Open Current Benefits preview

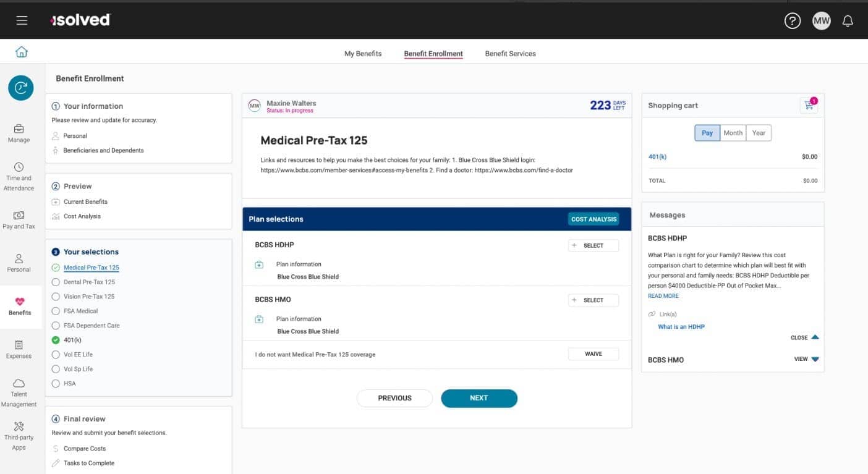click(85, 202)
